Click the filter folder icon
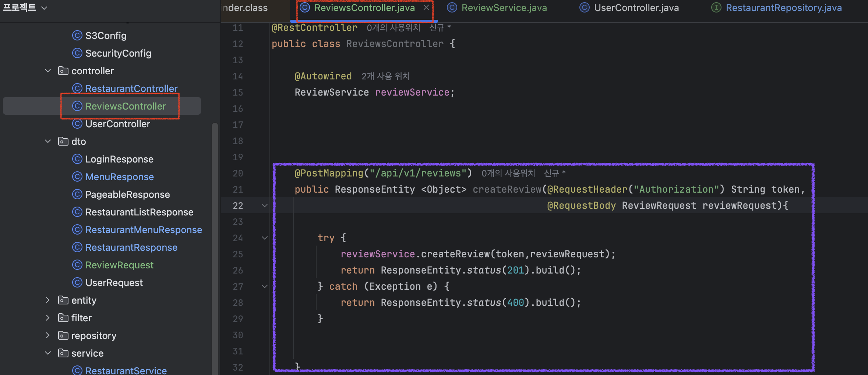The height and width of the screenshot is (375, 868). click(x=63, y=318)
